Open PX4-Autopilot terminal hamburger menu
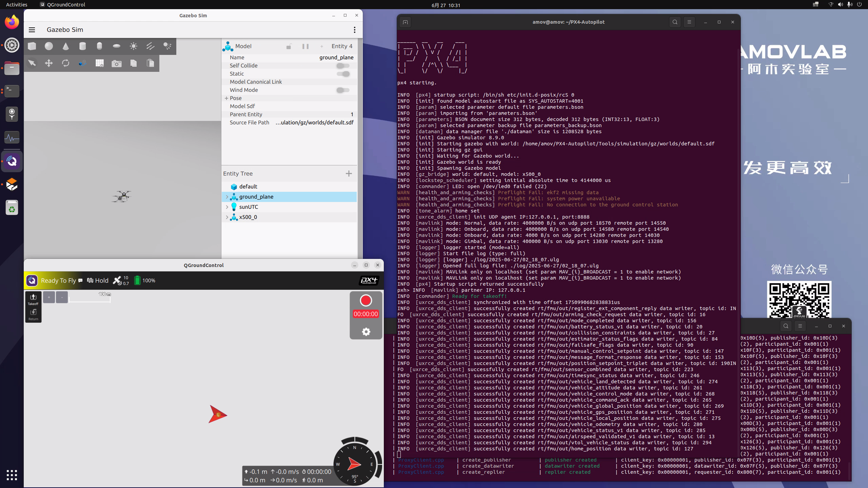The image size is (868, 488). [x=689, y=22]
